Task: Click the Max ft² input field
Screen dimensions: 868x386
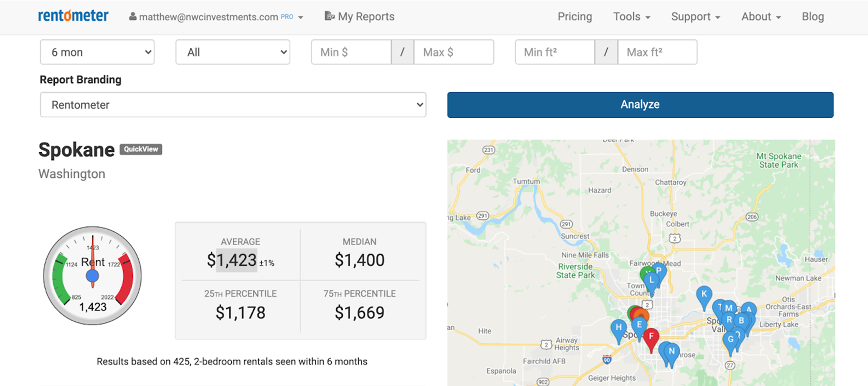Action: (x=657, y=52)
